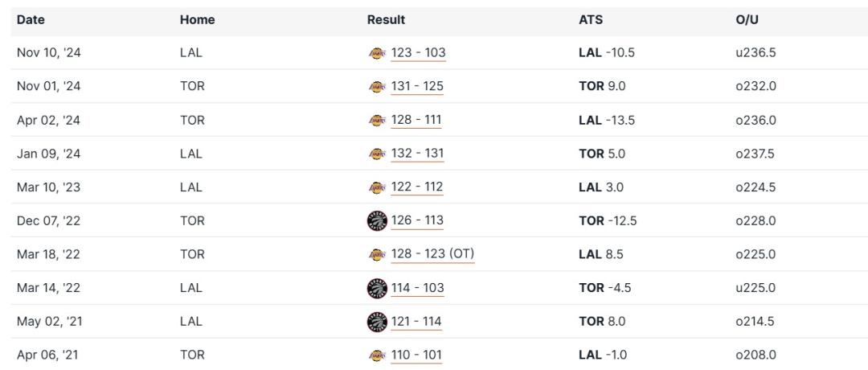Screen dimensions: 868x370
Task: Click Lakers logo beside 132 - 131 score
Action: [376, 154]
